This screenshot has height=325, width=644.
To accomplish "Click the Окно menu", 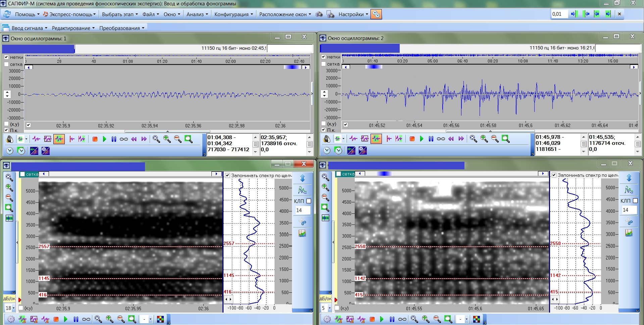I will click(x=172, y=14).
